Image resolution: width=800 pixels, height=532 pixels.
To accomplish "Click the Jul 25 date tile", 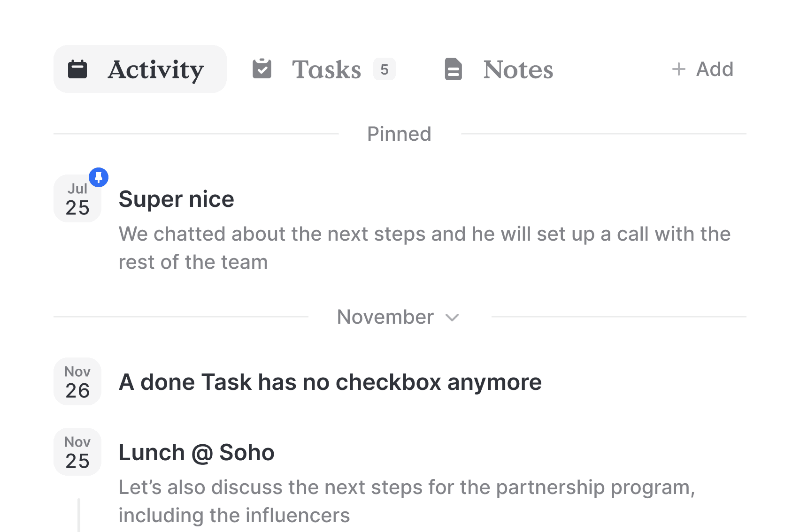I will coord(77,198).
